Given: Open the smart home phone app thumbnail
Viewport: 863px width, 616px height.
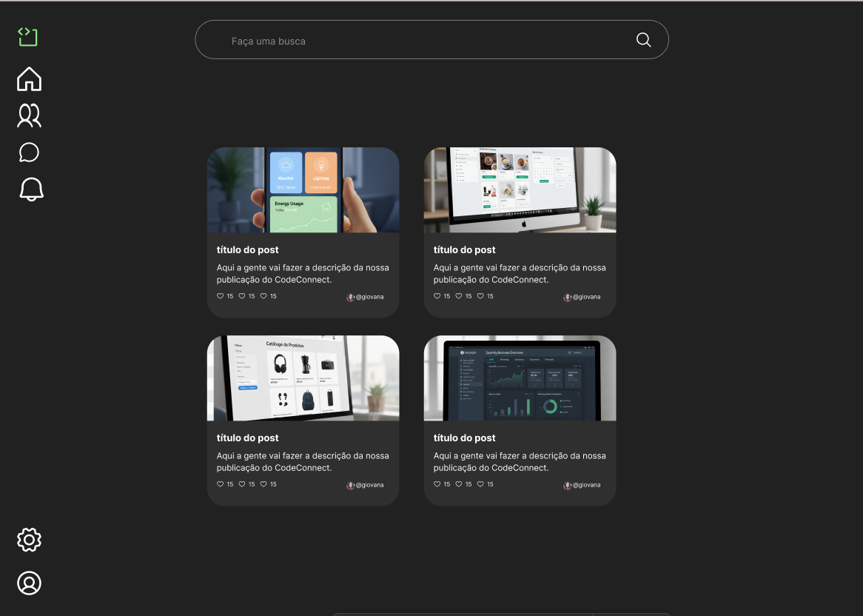Looking at the screenshot, I should click(x=303, y=190).
